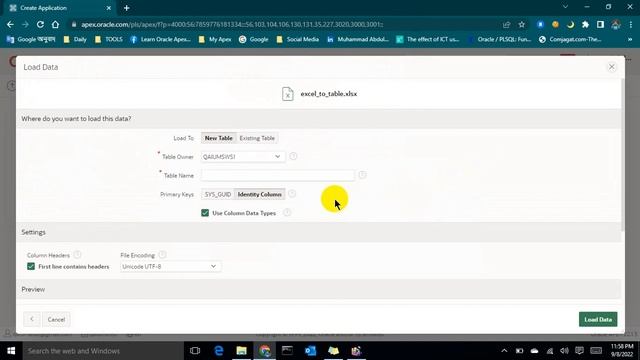The height and width of the screenshot is (360, 640).
Task: Go to browser home page
Action: (x=55, y=24)
